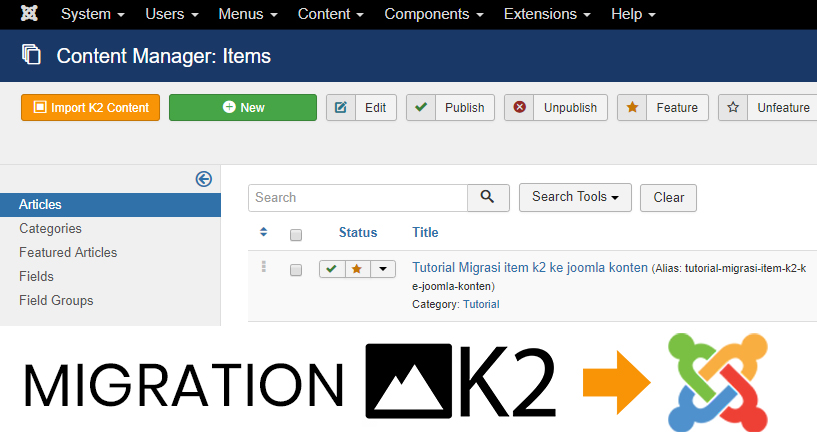Screen dimensions: 817x437
Task: Click the Unfeature toolbar label
Action: coord(783,108)
